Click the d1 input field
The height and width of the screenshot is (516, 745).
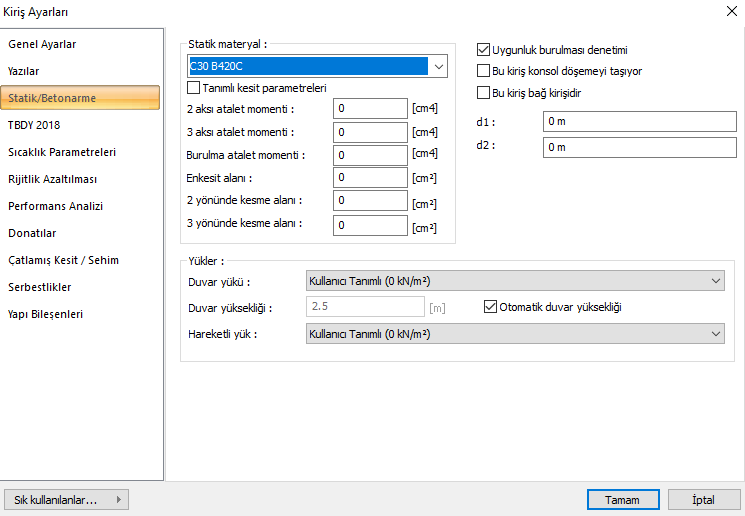pos(633,122)
